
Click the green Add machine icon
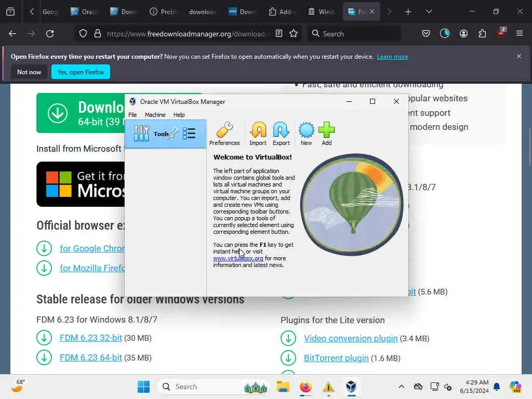327,134
